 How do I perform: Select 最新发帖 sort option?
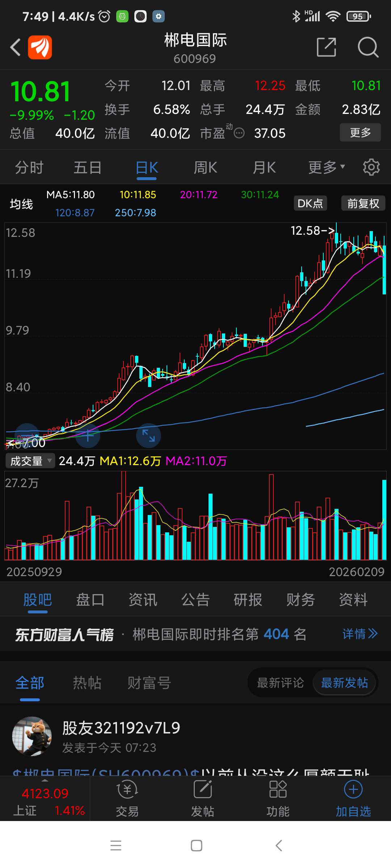pos(344,683)
